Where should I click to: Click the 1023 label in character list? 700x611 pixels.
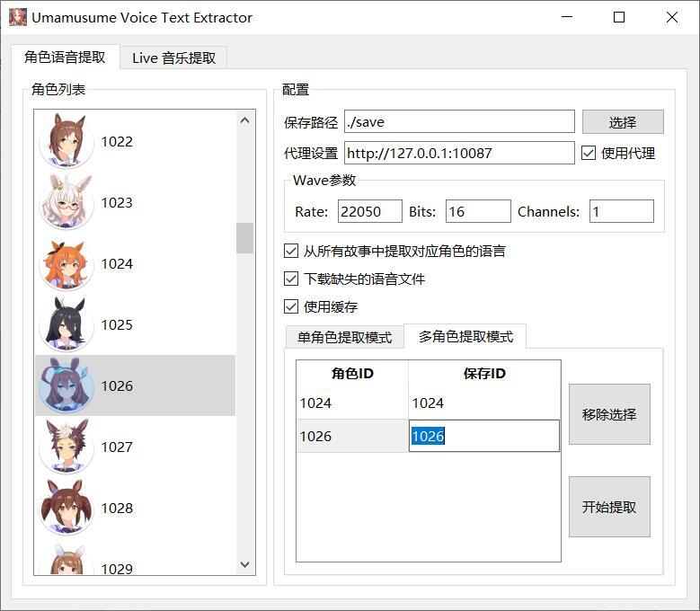coord(117,203)
